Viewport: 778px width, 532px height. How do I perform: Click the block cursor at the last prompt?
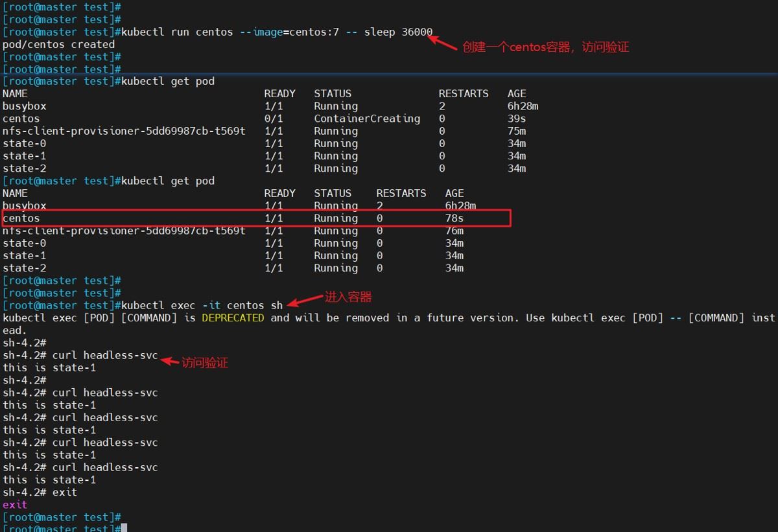[x=124, y=528]
